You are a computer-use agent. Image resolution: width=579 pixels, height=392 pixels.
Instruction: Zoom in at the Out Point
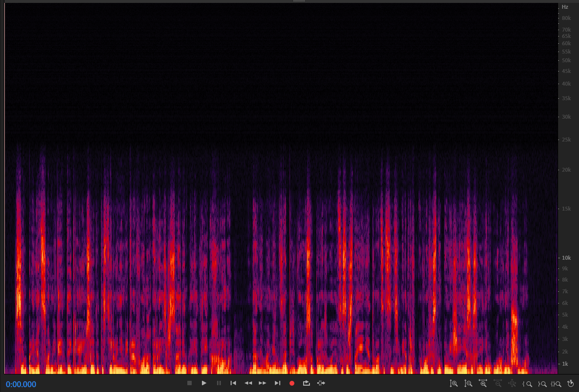pos(542,384)
